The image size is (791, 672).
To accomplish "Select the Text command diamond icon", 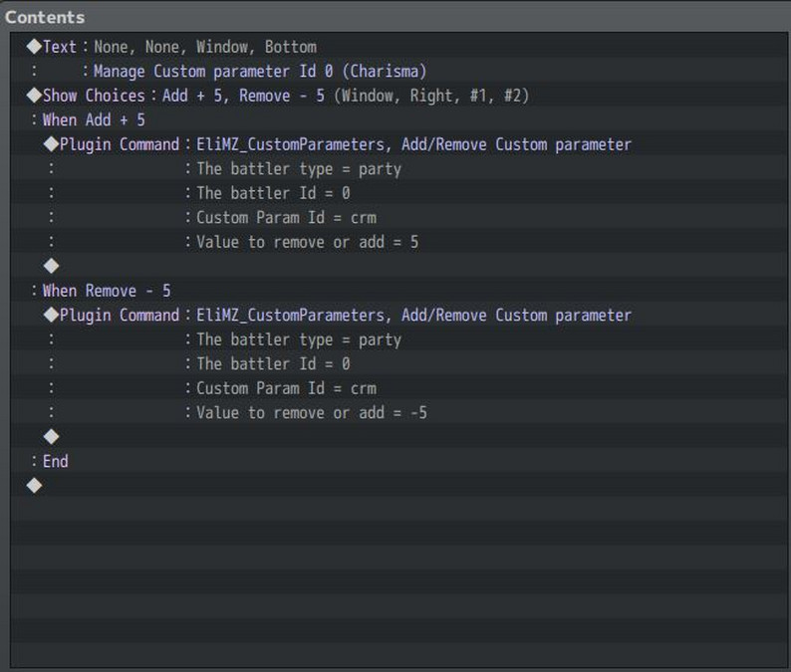I will coord(34,47).
